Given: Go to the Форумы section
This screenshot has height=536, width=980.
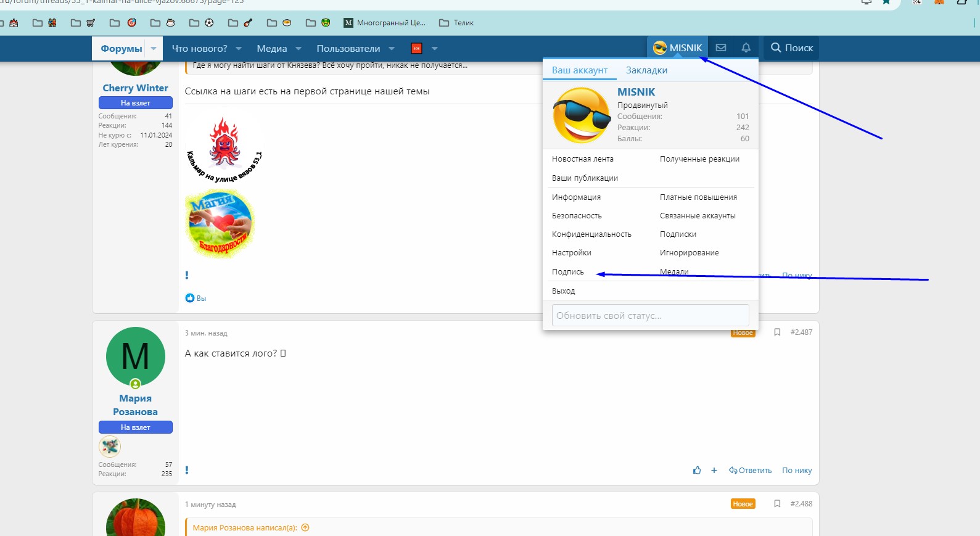Looking at the screenshot, I should (x=121, y=48).
